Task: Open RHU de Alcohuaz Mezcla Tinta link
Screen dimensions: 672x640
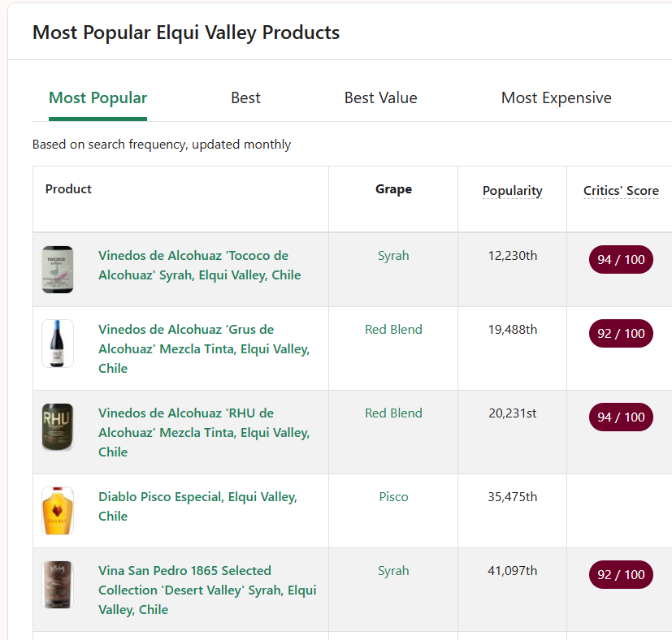Action: point(203,433)
